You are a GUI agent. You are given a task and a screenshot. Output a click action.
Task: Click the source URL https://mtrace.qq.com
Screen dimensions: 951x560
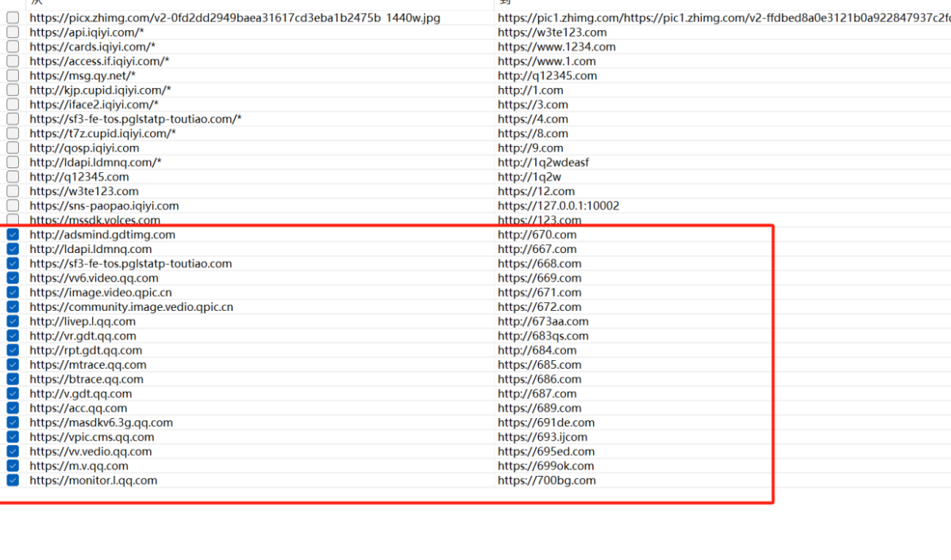pos(88,365)
